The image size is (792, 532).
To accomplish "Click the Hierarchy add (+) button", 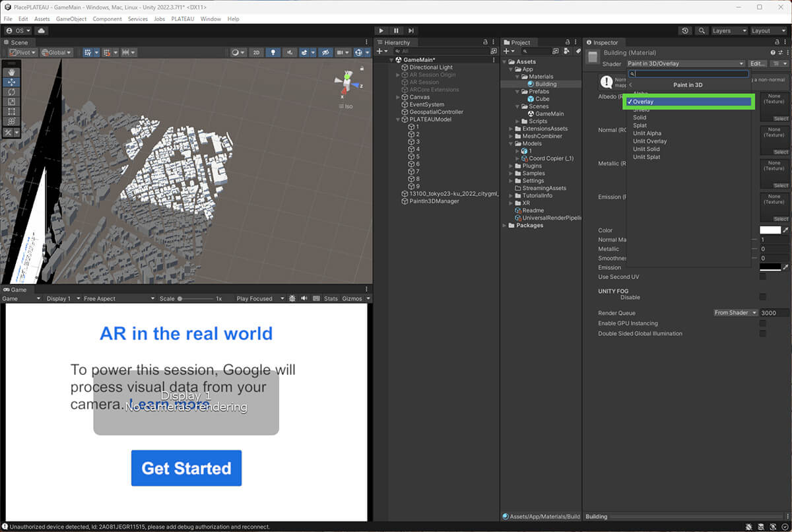I will click(381, 51).
